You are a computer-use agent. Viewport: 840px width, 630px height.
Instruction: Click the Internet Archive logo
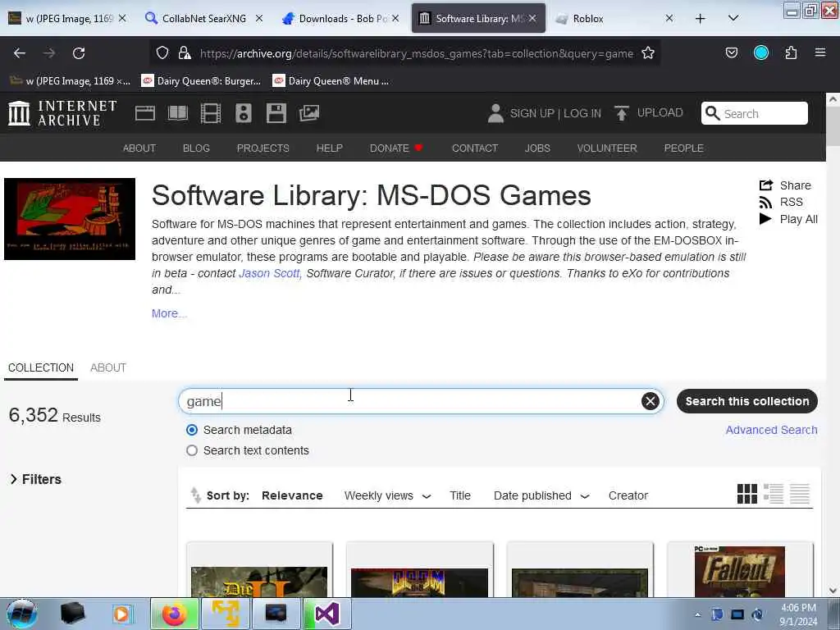click(62, 113)
